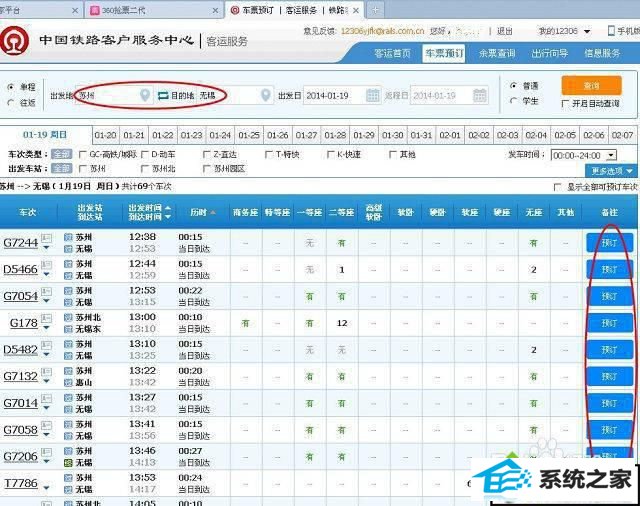Sort by duration 历时 arrow
This screenshot has height=506, width=640.
(213, 213)
